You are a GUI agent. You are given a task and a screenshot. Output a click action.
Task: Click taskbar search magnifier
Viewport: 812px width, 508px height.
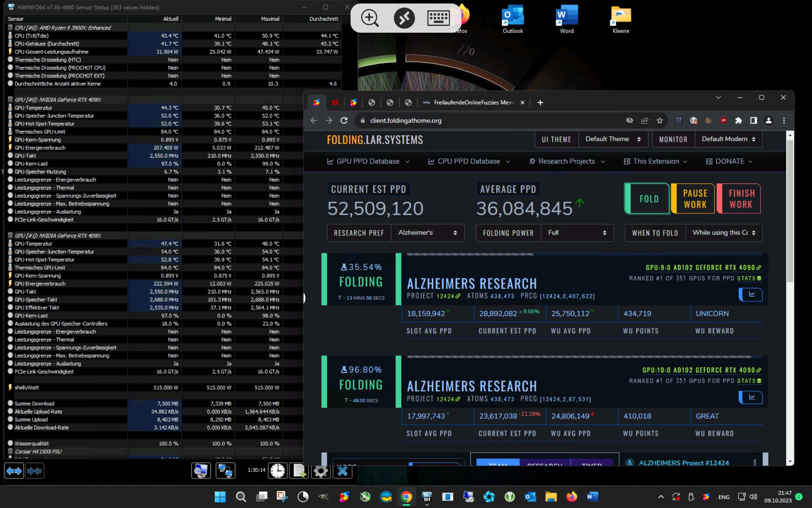point(241,497)
